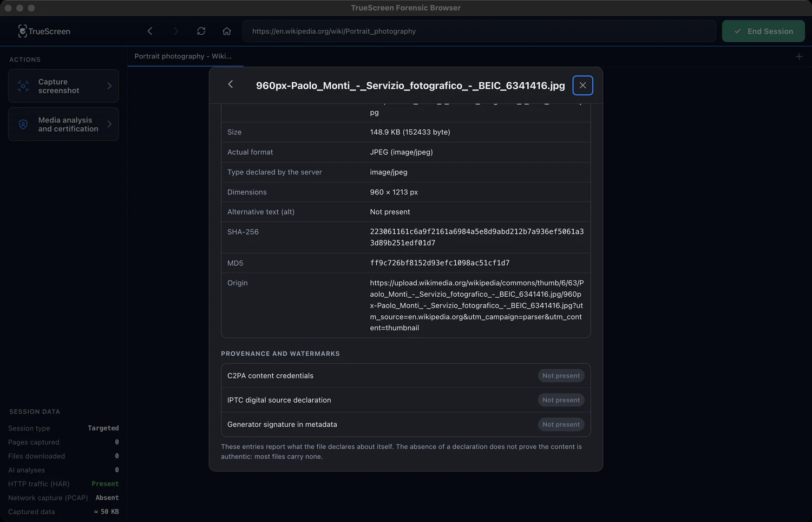Go back with the browser back arrow
This screenshot has width=812, height=522.
click(x=150, y=31)
